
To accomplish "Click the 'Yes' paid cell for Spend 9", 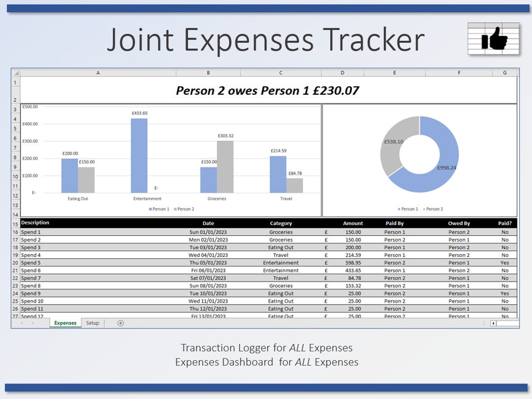I will click(x=504, y=293).
